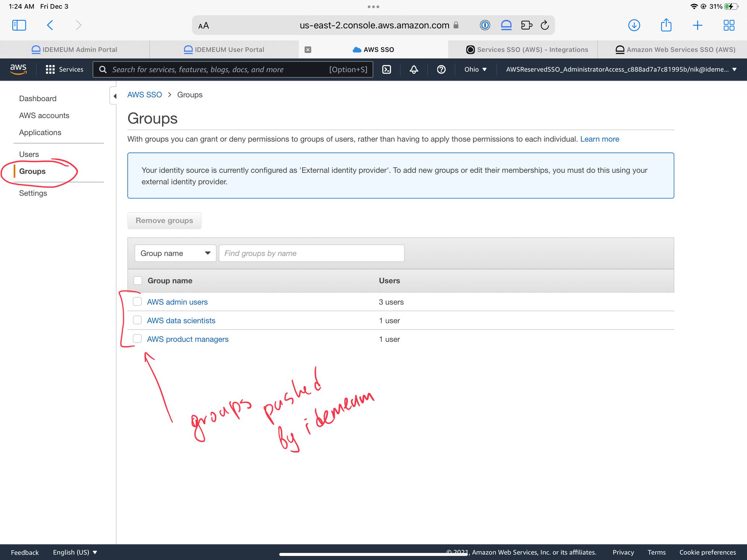747x560 pixels.
Task: Open the Terms footer link
Action: (656, 552)
